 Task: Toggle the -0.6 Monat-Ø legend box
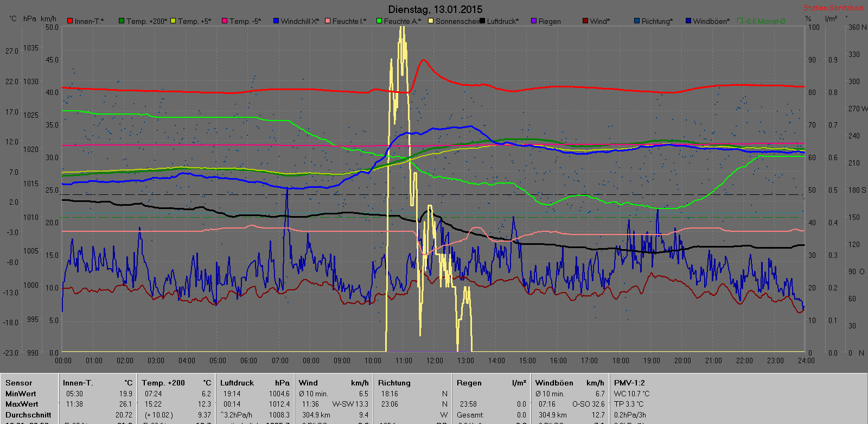pos(740,21)
